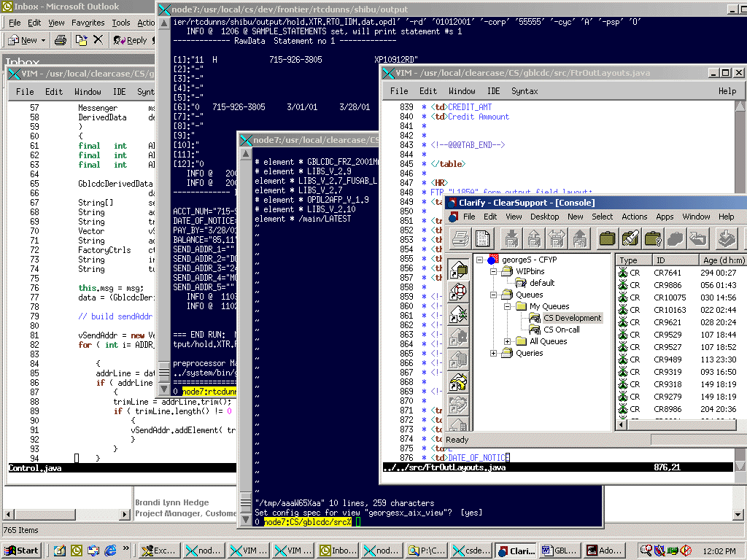Click the briefcase with flashlight icon in Clarify
747x560 pixels.
tap(630, 238)
